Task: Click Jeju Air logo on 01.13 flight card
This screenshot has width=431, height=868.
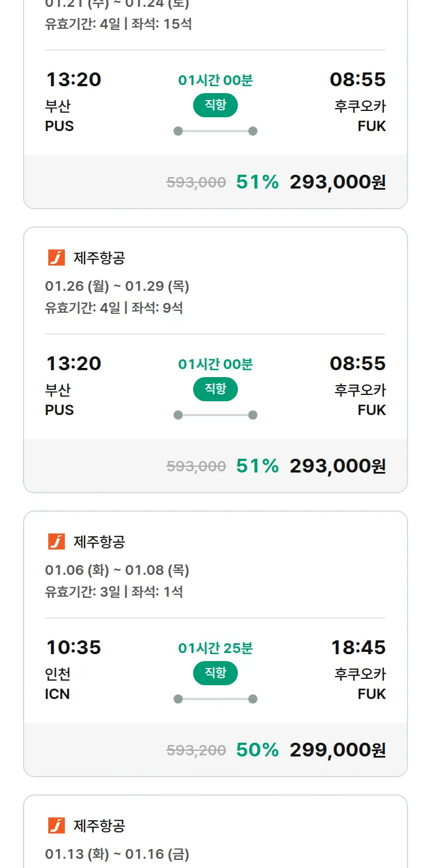Action: (56, 826)
